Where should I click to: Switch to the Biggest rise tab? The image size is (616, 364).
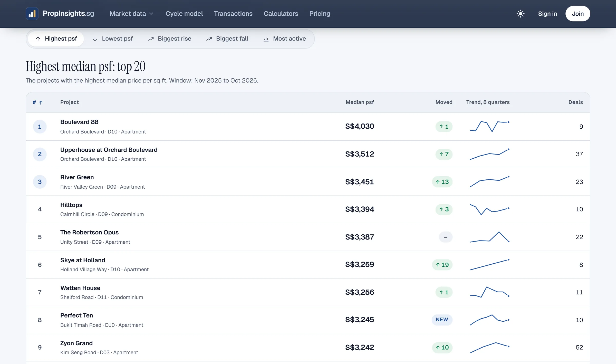169,39
